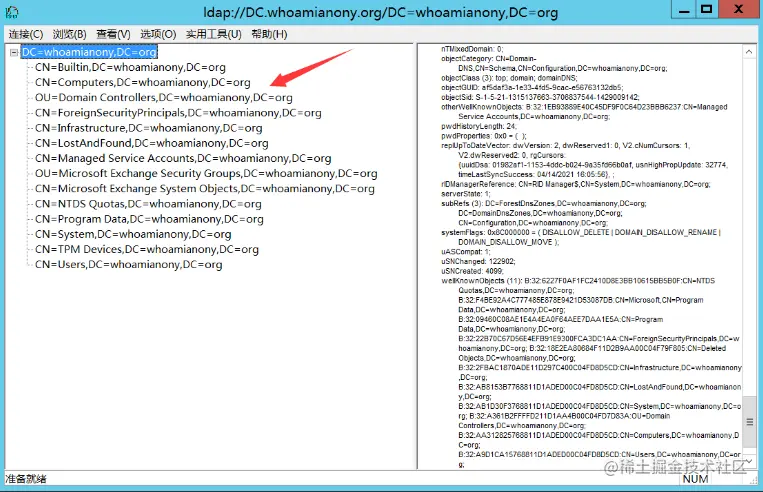Click the nTMixedDomain: 0 line
The height and width of the screenshot is (492, 763).
(472, 49)
